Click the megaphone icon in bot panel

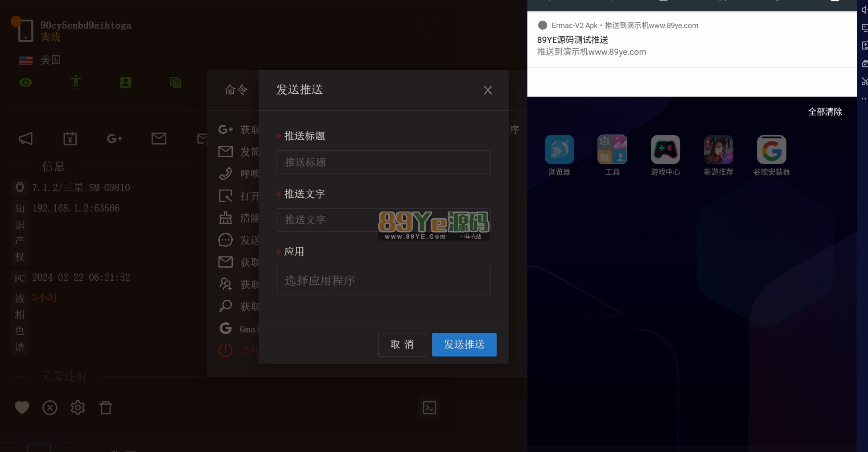(25, 139)
